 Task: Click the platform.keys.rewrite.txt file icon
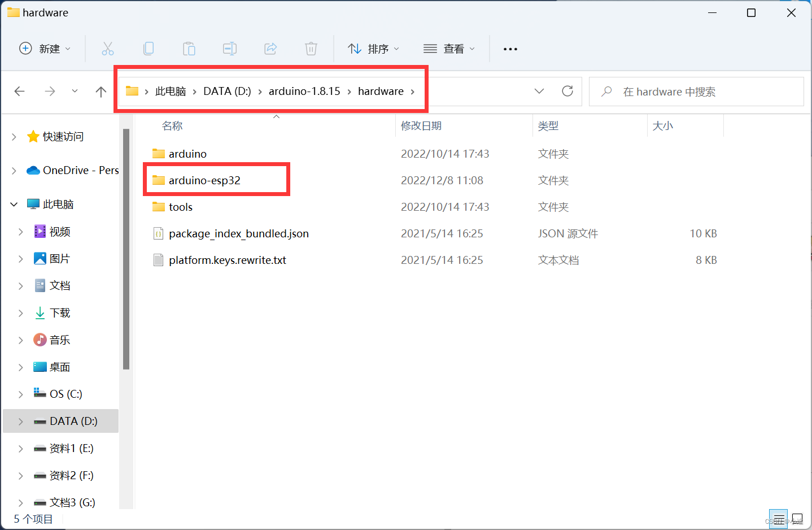(159, 260)
